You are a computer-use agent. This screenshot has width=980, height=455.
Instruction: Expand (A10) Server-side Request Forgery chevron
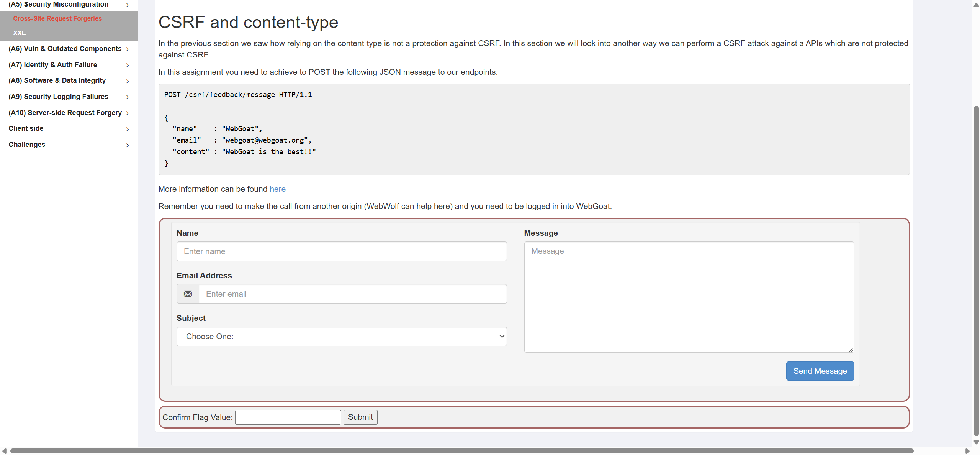(x=128, y=113)
